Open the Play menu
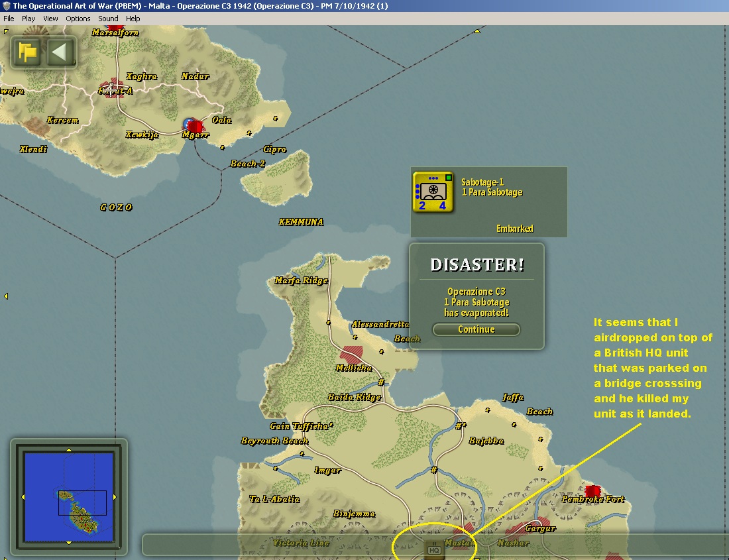The width and height of the screenshot is (729, 560). (28, 19)
